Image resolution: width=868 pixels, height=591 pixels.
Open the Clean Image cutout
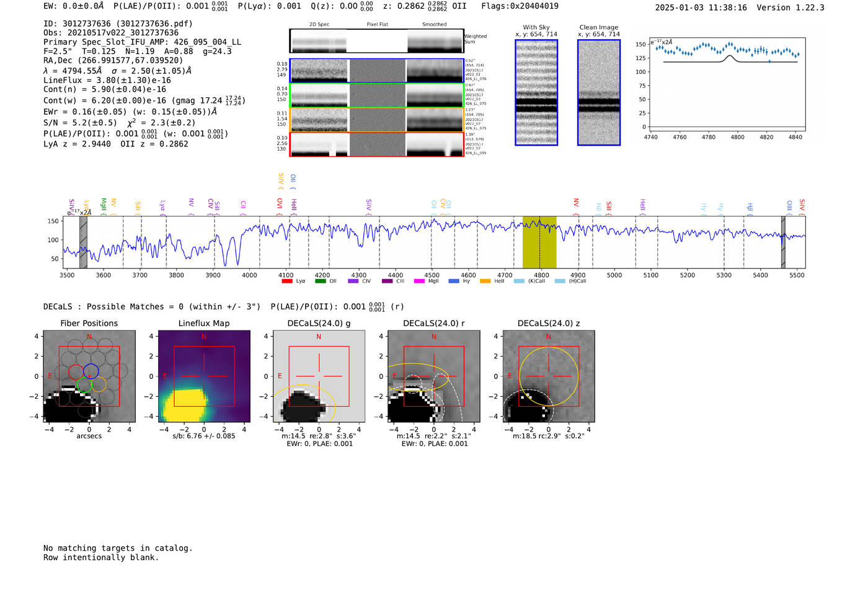pos(598,92)
